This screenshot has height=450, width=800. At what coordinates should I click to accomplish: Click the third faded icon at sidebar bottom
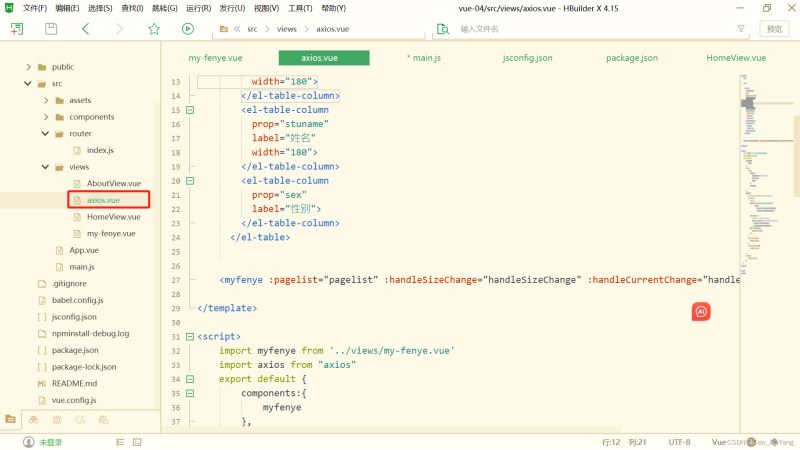coord(80,420)
